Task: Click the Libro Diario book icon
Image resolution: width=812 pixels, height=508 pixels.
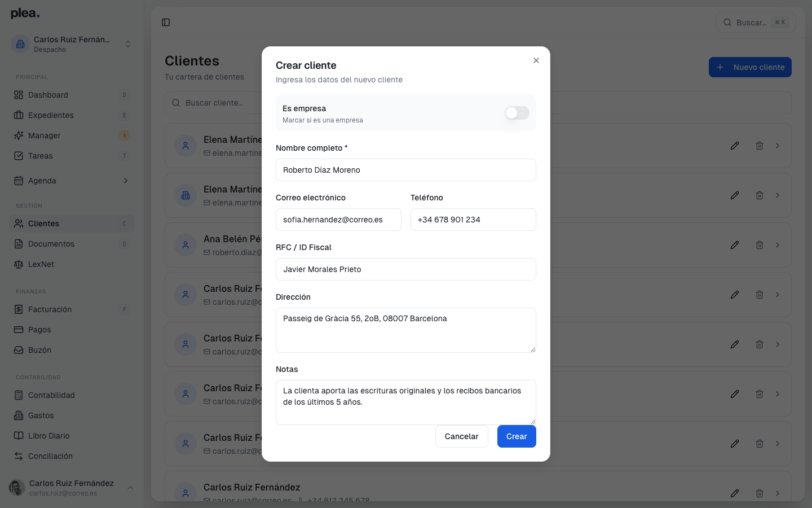Action: point(19,436)
